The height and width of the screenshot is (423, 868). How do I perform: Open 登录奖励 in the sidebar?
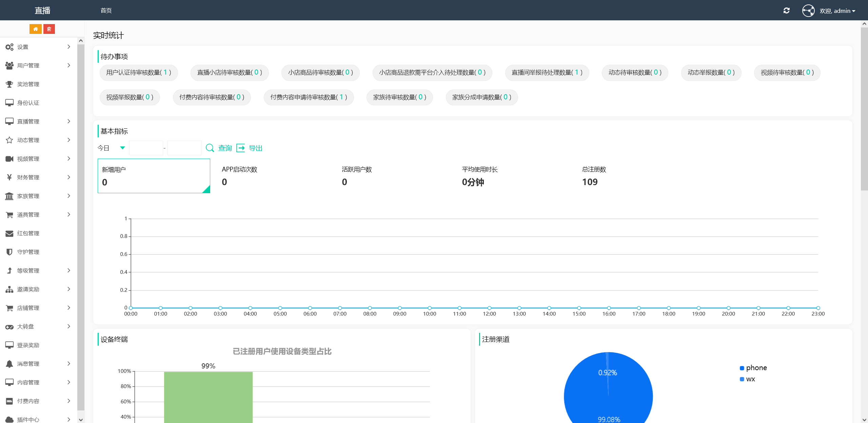28,345
